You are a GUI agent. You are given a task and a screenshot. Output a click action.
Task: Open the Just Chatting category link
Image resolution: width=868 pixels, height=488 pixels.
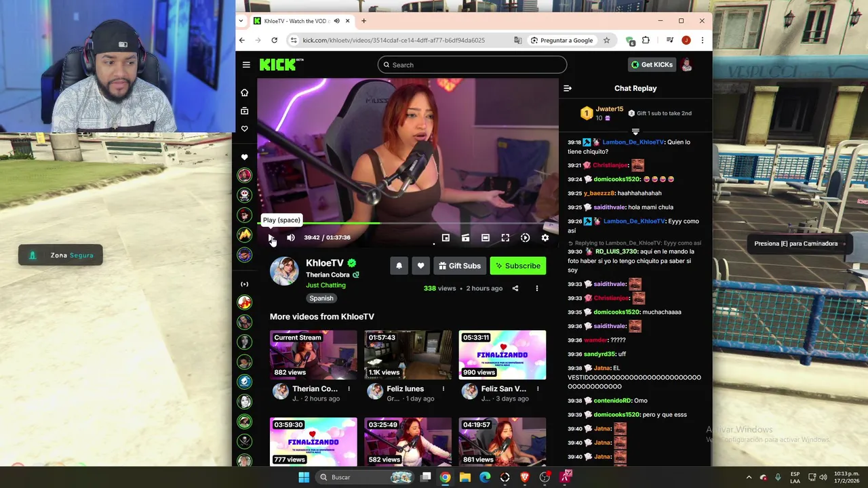click(x=325, y=285)
